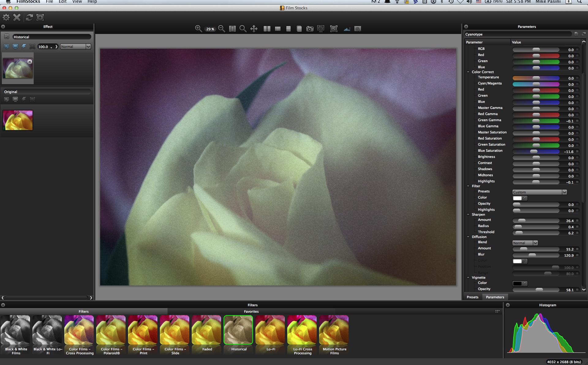This screenshot has height=365, width=588.
Task: Open the Filter Presets Custom dropdown
Action: point(540,192)
